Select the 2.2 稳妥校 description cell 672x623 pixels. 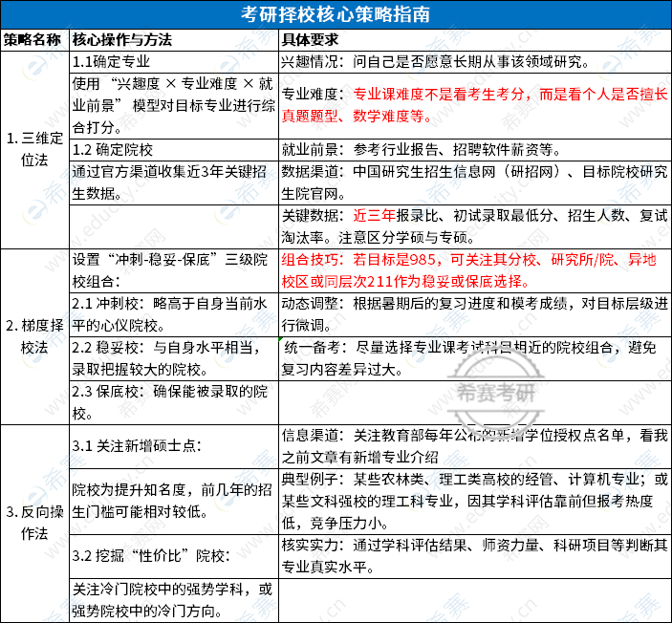(x=172, y=359)
